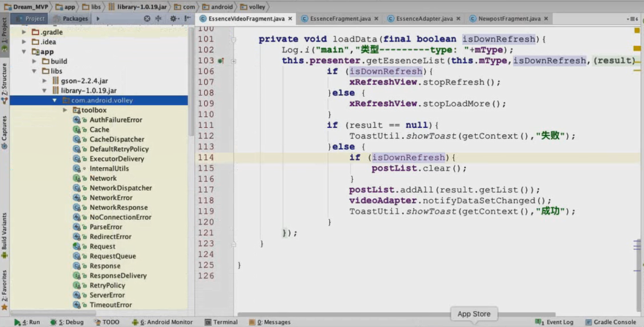Close the EssenceVideoFragment.java tab
The width and height of the screenshot is (644, 327).
(290, 19)
